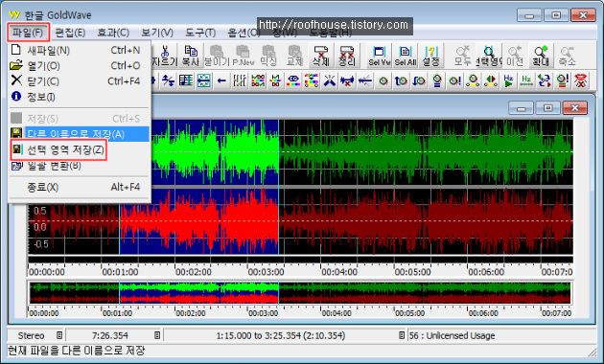Click the equalizer sliders effect icon
Image resolution: width=604 pixels, height=364 pixels.
click(240, 80)
